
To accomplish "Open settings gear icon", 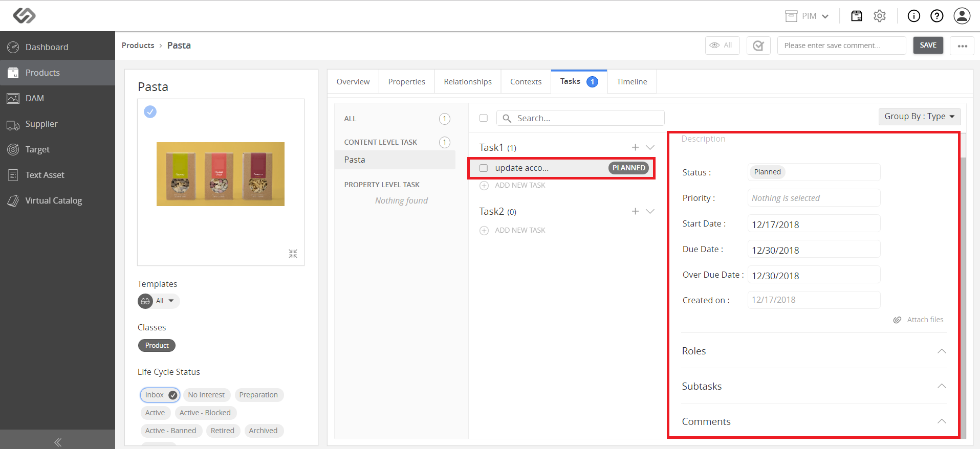I will [x=879, y=16].
